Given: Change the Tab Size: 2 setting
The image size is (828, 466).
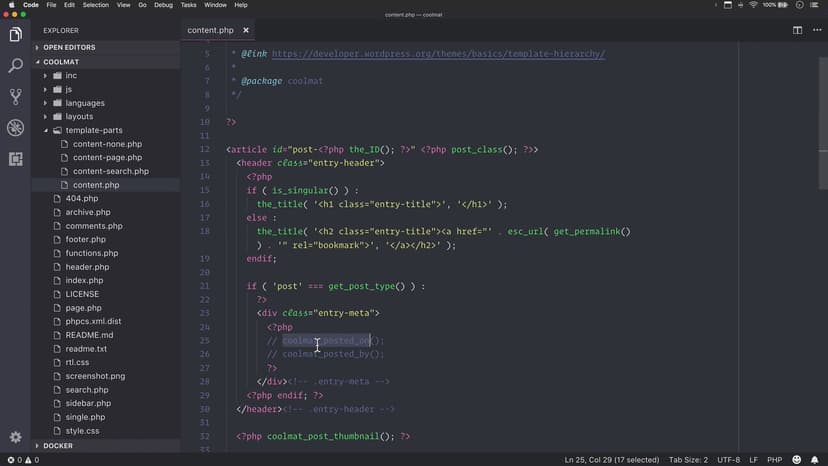Looking at the screenshot, I should pyautogui.click(x=688, y=460).
